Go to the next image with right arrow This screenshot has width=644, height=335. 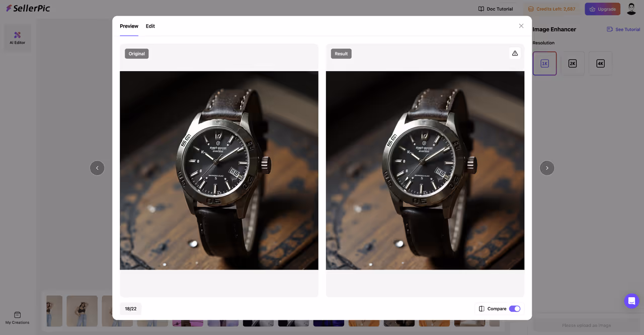(x=547, y=168)
